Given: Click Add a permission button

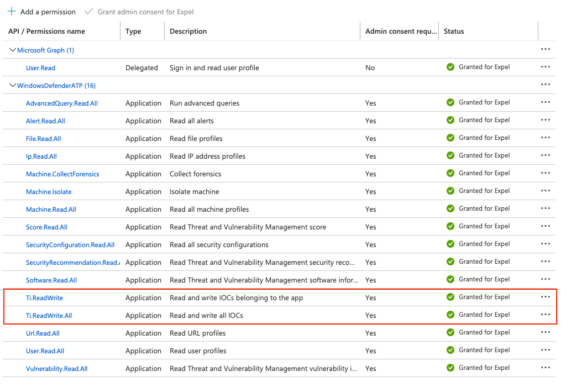Looking at the screenshot, I should (41, 12).
